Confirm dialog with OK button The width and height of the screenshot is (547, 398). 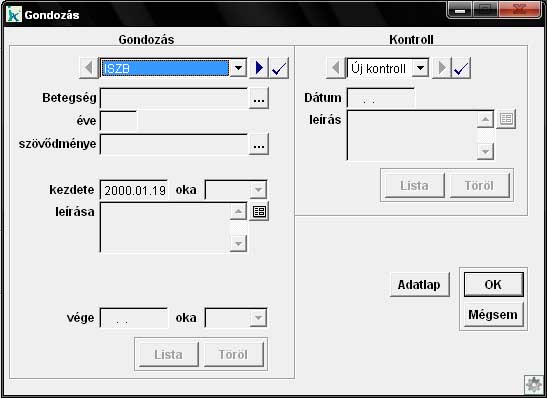click(494, 285)
